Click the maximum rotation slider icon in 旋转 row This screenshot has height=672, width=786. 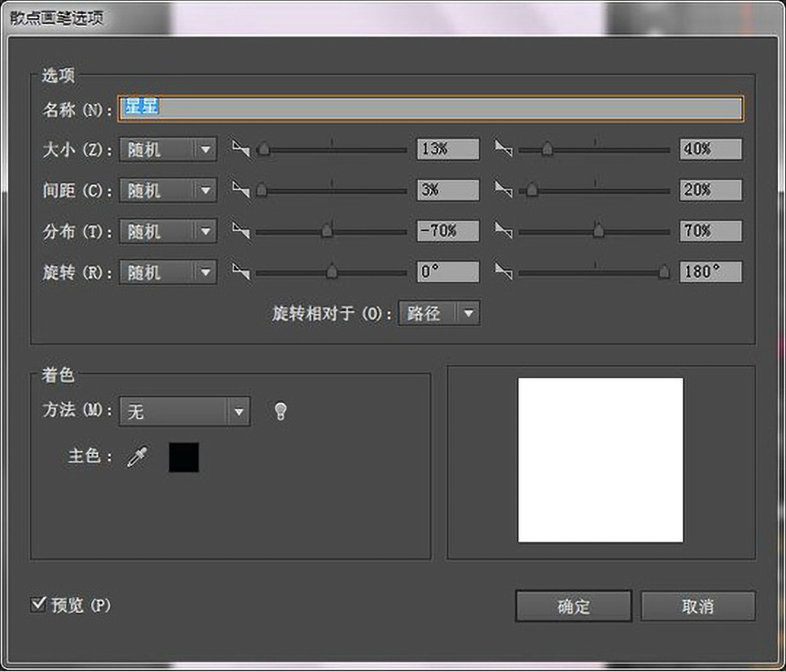(503, 272)
